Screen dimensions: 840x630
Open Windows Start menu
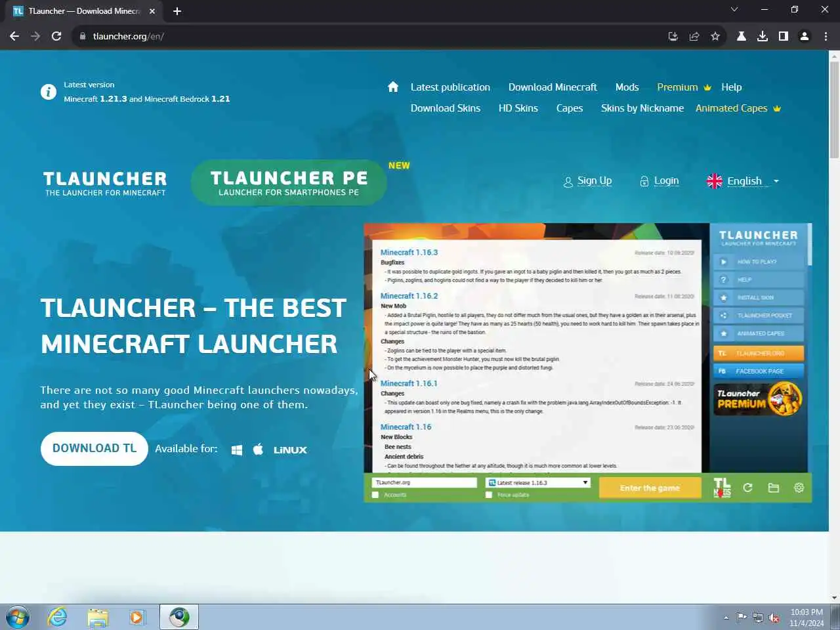[x=18, y=617]
